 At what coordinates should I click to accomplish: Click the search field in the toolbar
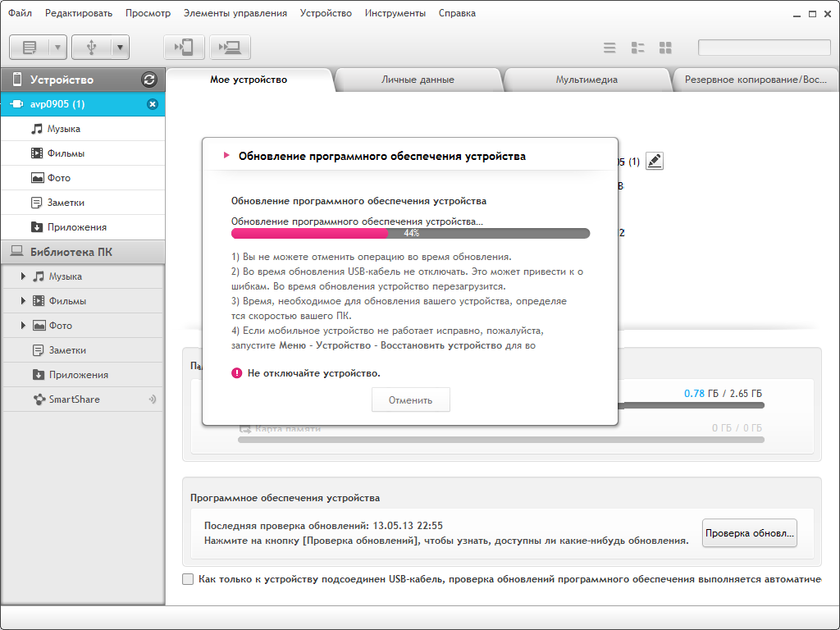(x=764, y=48)
